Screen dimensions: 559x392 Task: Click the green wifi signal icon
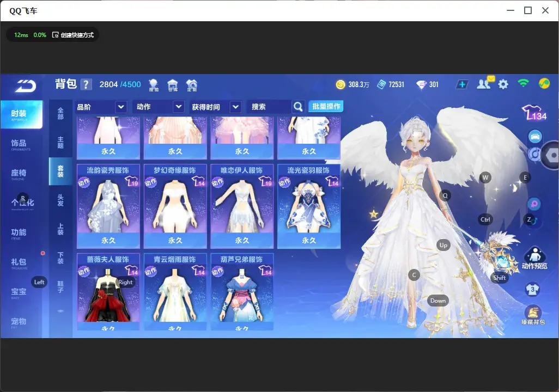523,83
